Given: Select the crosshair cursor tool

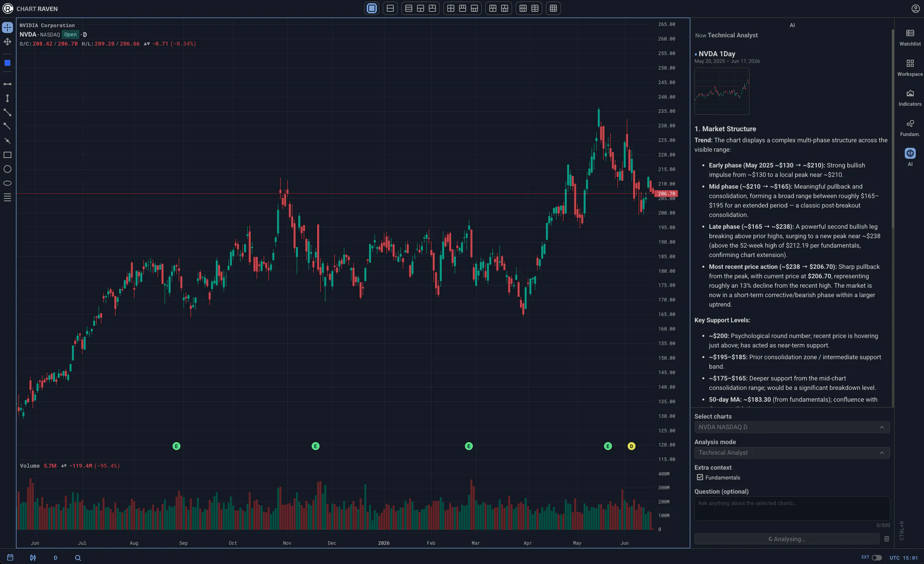Looking at the screenshot, I should coord(7,28).
